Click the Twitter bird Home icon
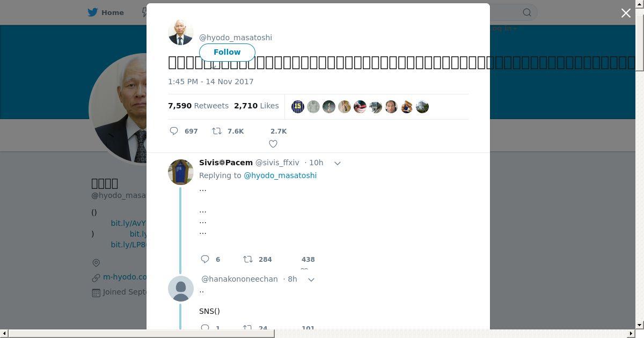 coord(93,12)
